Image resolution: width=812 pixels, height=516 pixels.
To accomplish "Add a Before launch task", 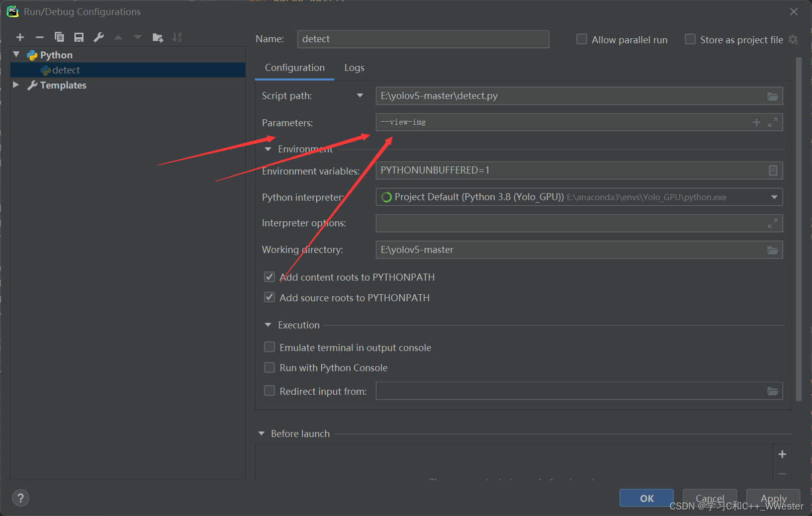I will tap(782, 454).
